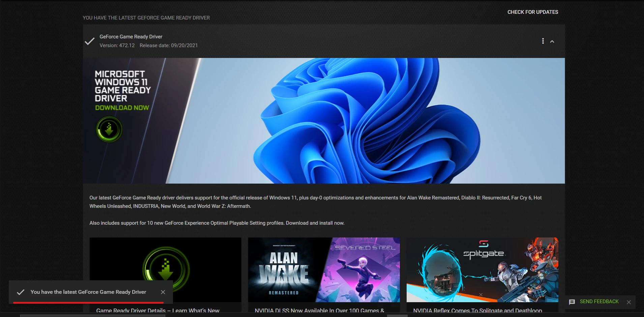The width and height of the screenshot is (644, 317).
Task: Click CHECK FOR UPDATES
Action: pyautogui.click(x=533, y=12)
